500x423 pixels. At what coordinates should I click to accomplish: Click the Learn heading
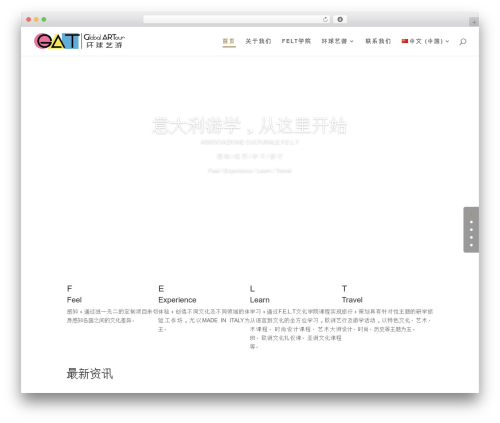pyautogui.click(x=259, y=300)
